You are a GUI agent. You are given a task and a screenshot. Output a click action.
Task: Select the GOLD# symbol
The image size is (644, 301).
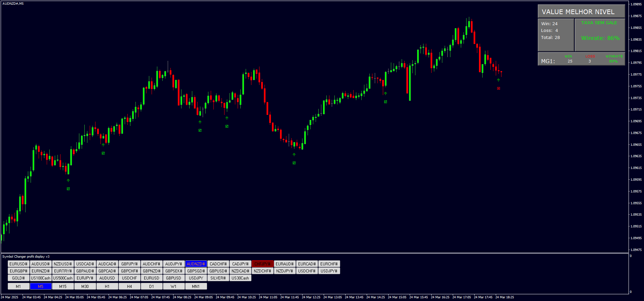(x=18, y=278)
